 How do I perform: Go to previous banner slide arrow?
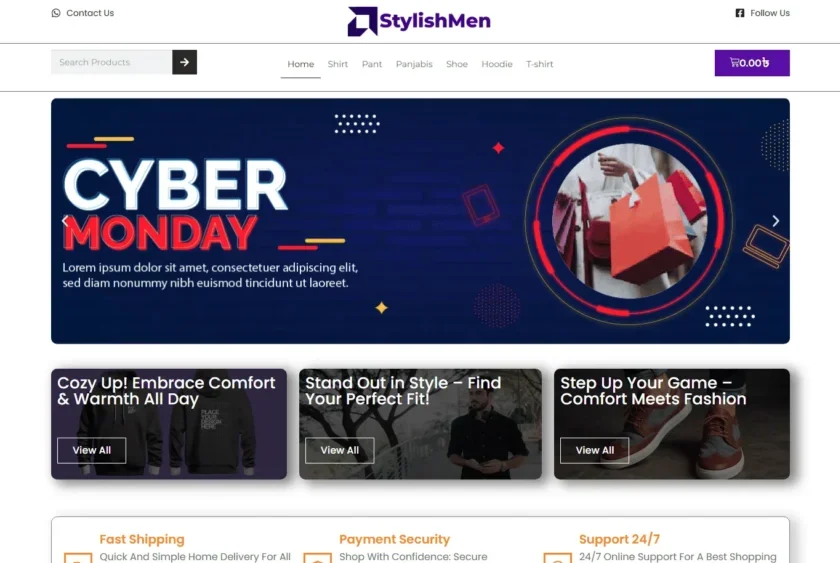64,221
